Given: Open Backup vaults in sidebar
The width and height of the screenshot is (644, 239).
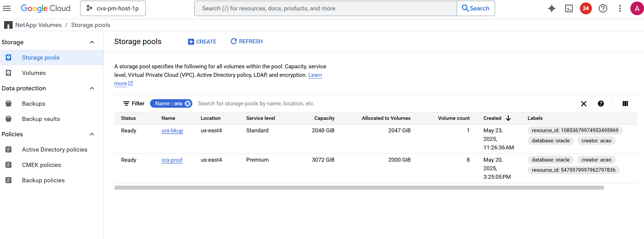Looking at the screenshot, I should pos(41,119).
